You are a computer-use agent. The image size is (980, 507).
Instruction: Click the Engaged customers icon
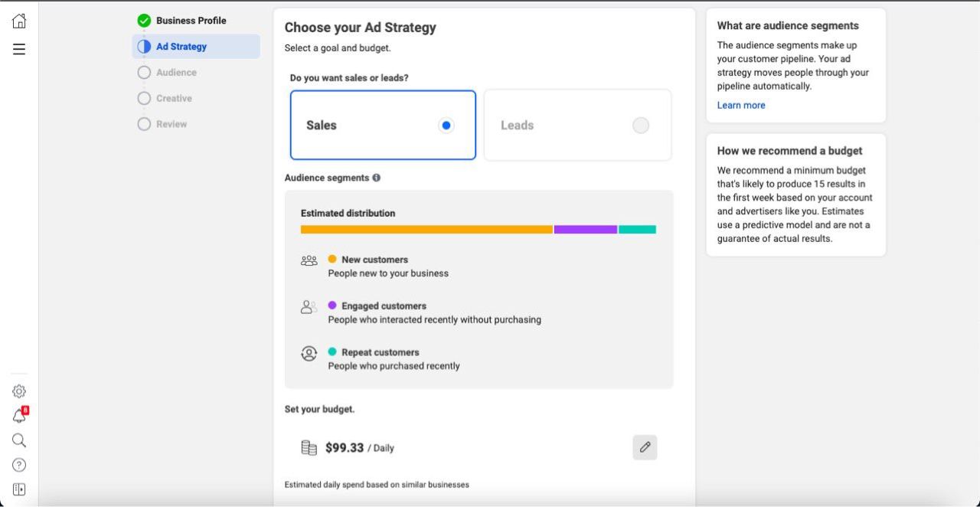(x=309, y=307)
